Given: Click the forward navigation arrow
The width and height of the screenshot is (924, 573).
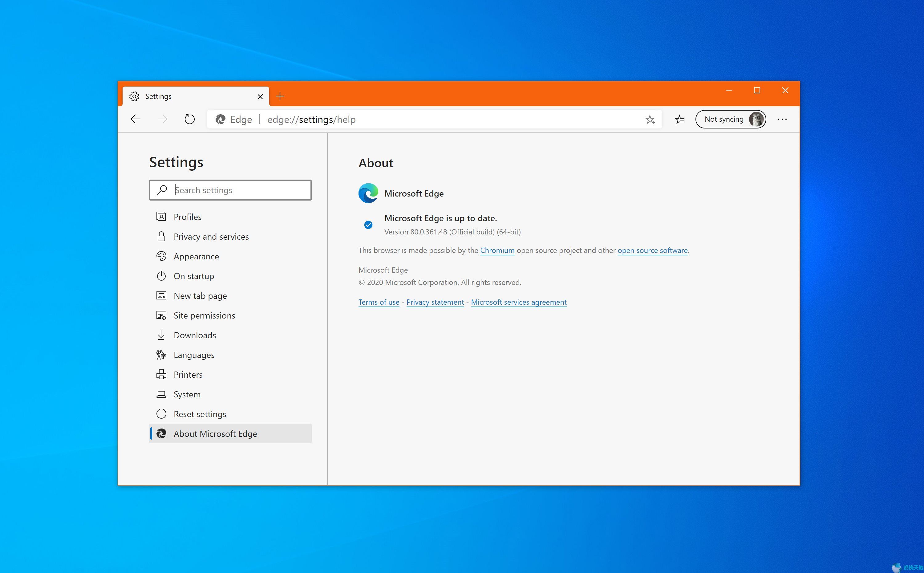Looking at the screenshot, I should [163, 120].
